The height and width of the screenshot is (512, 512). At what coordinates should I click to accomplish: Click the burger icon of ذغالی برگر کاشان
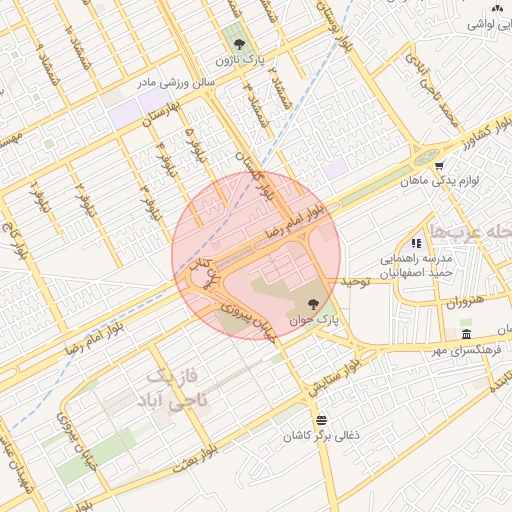tap(321, 420)
